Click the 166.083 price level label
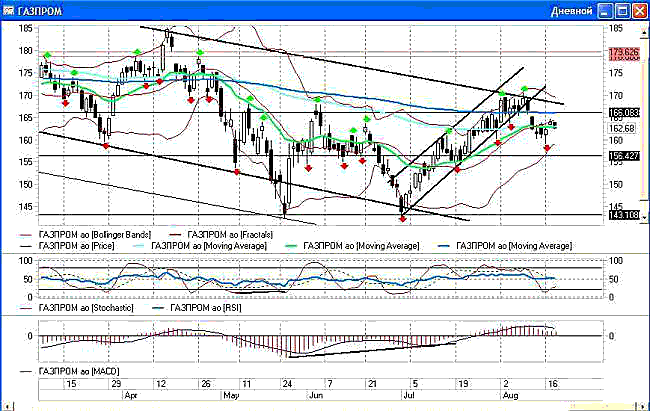 (x=624, y=113)
